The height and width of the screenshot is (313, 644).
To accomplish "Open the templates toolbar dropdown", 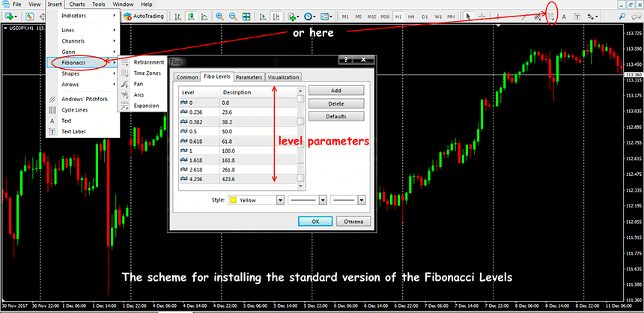I will [326, 16].
